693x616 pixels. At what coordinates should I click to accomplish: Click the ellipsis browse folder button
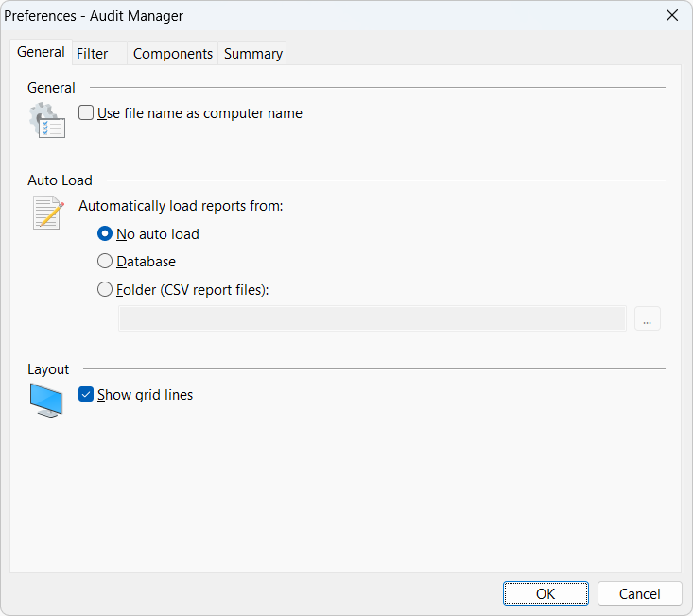(647, 319)
